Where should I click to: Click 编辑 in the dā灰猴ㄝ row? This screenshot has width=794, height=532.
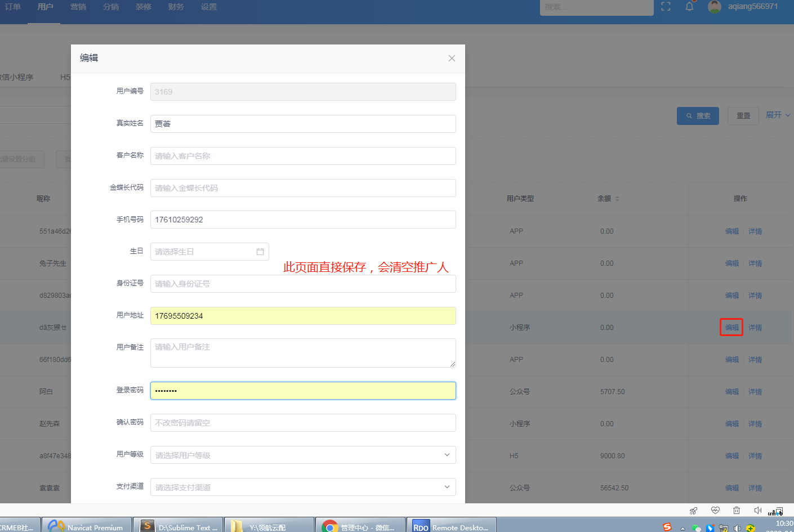(732, 328)
